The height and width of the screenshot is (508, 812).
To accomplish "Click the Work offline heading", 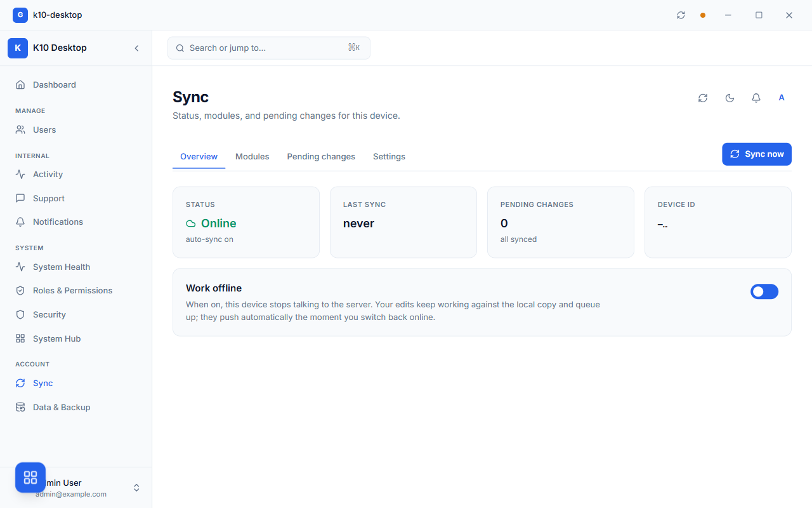I will (214, 288).
